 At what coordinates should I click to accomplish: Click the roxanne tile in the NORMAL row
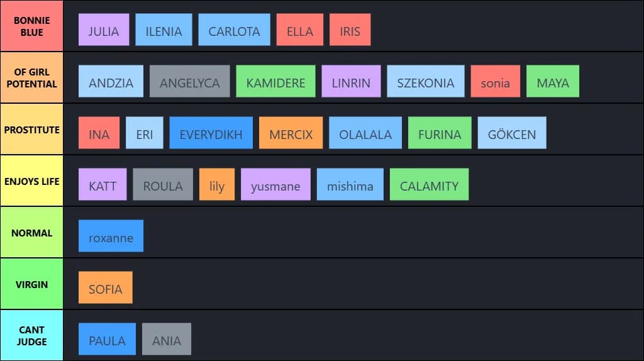click(x=111, y=236)
